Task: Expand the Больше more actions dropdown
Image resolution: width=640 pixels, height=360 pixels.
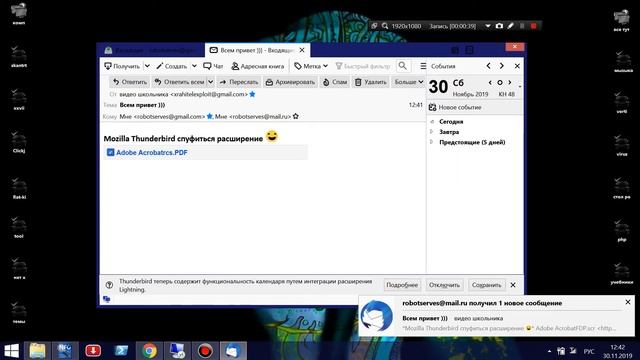Action: pyautogui.click(x=408, y=82)
